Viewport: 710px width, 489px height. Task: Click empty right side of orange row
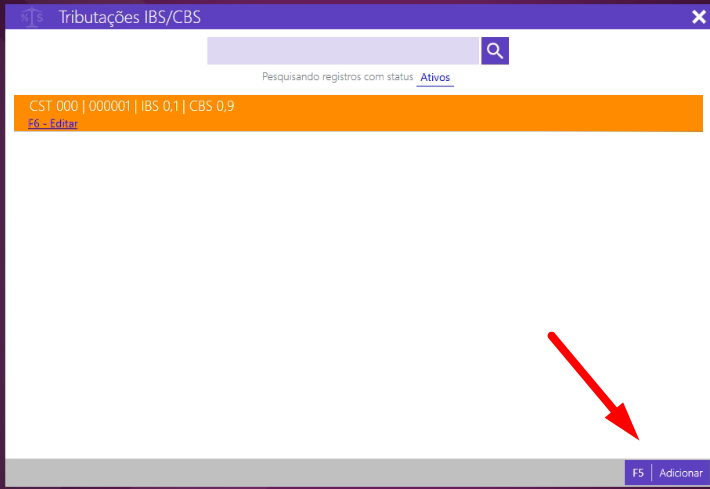550,113
